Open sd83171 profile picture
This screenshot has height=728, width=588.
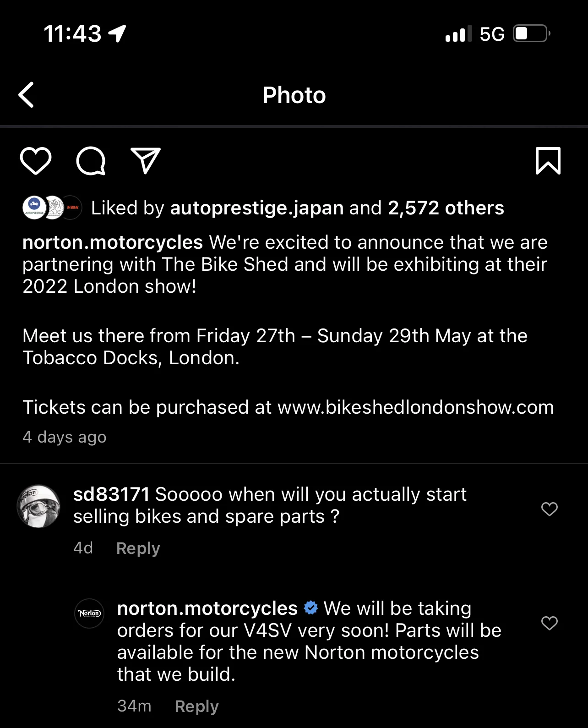coord(38,506)
